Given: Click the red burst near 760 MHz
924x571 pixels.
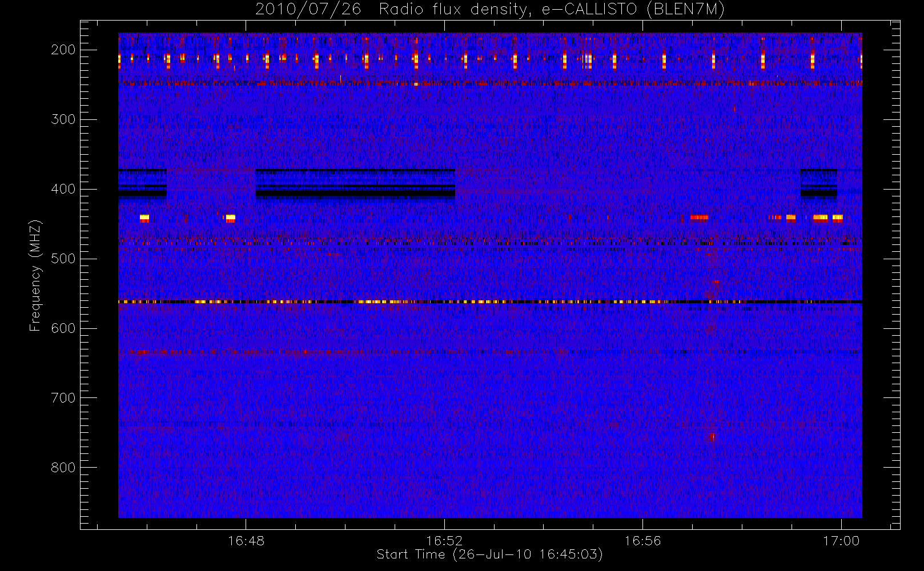Looking at the screenshot, I should click(712, 437).
